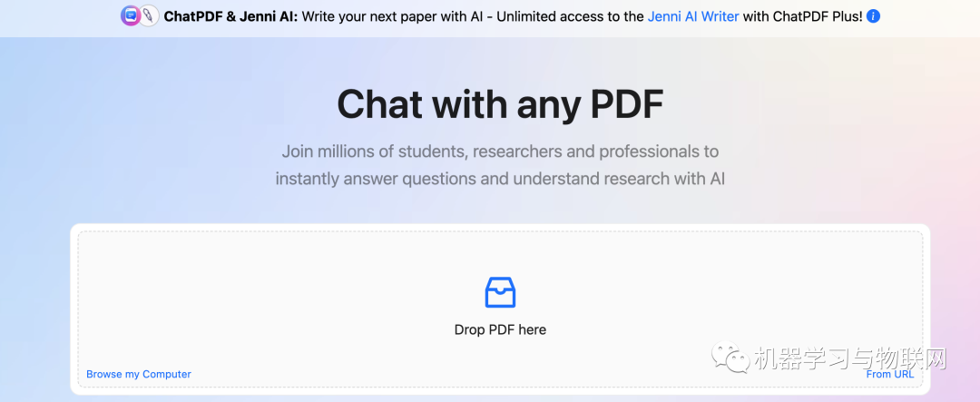Click the ChatPDF chat bubble logo icon

(131, 16)
